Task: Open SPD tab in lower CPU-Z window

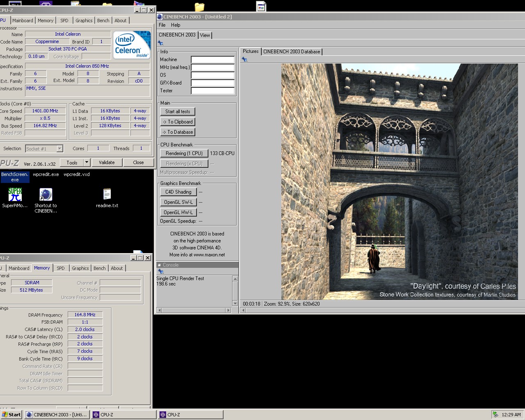Action: tap(61, 268)
